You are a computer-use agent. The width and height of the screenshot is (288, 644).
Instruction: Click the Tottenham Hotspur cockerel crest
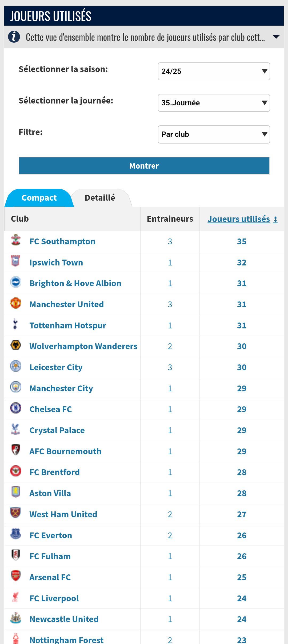[x=15, y=324]
